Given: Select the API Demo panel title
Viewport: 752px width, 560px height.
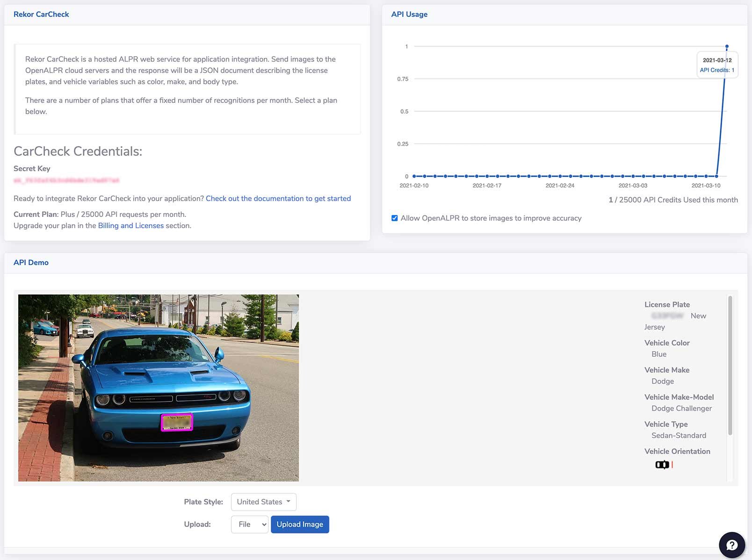Looking at the screenshot, I should [x=31, y=263].
